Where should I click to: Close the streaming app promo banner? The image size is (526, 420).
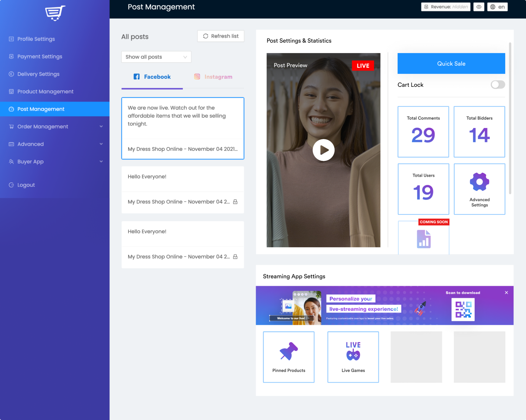(506, 293)
